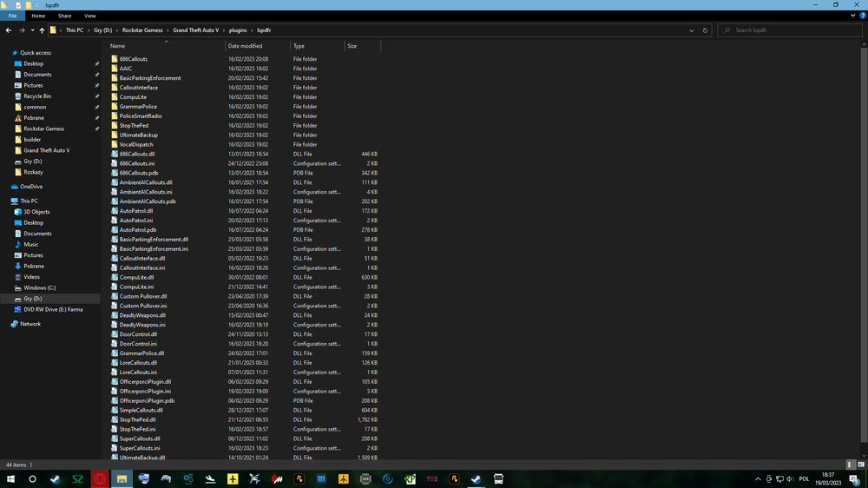
Task: Open Windows Start menu
Action: point(10,479)
